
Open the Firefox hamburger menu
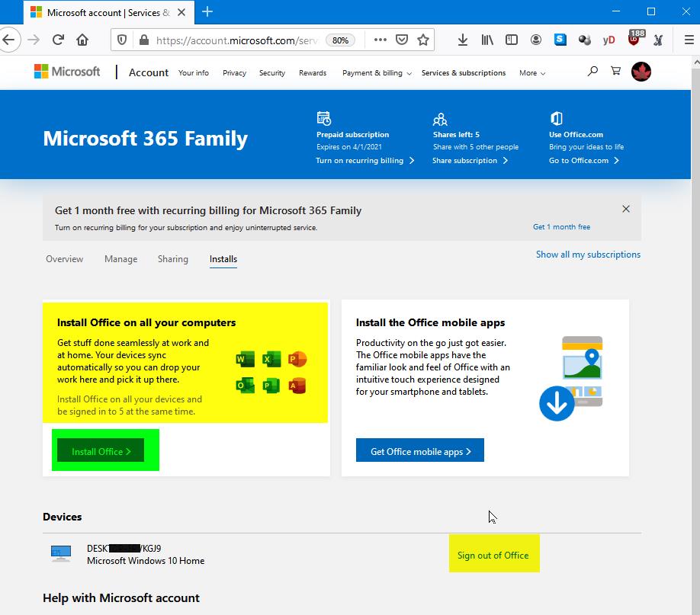(689, 40)
